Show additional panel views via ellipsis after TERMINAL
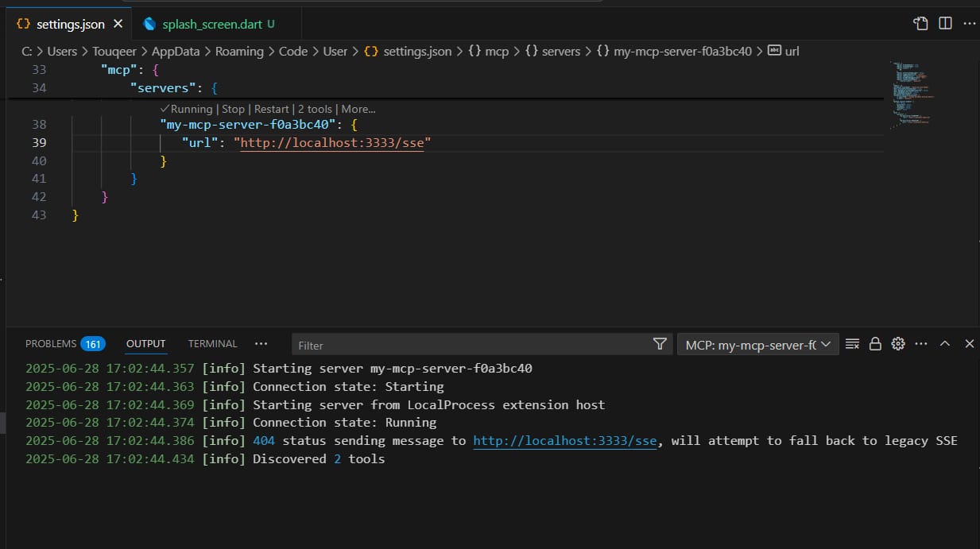This screenshot has height=549, width=980. (x=261, y=344)
